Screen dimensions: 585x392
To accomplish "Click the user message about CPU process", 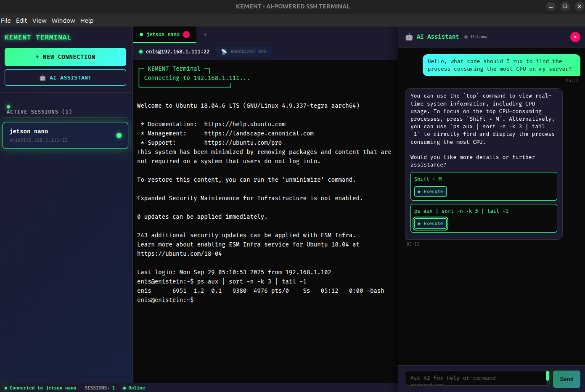I will 501,65.
